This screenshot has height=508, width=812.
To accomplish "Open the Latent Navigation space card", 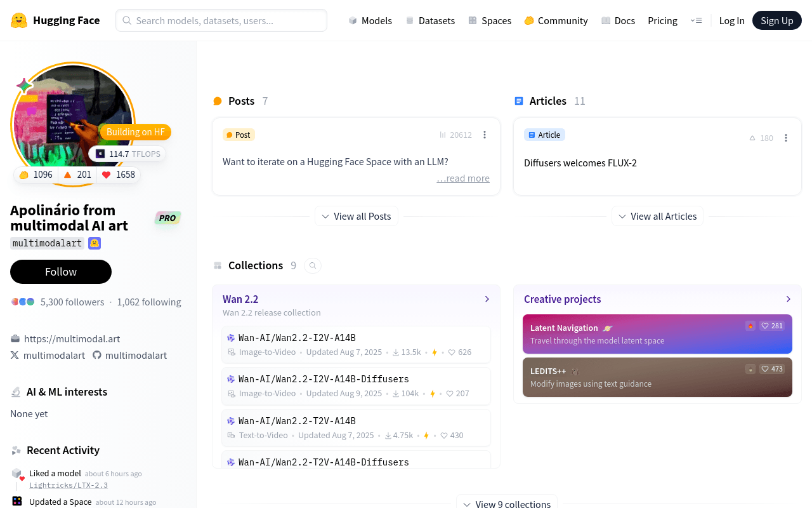I will click(657, 334).
